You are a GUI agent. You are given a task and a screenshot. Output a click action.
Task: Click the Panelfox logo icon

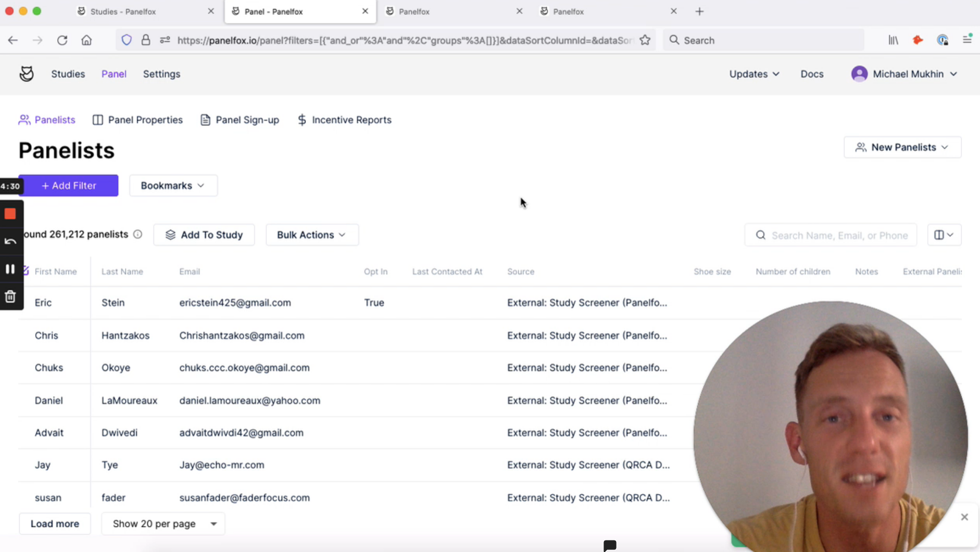[27, 74]
